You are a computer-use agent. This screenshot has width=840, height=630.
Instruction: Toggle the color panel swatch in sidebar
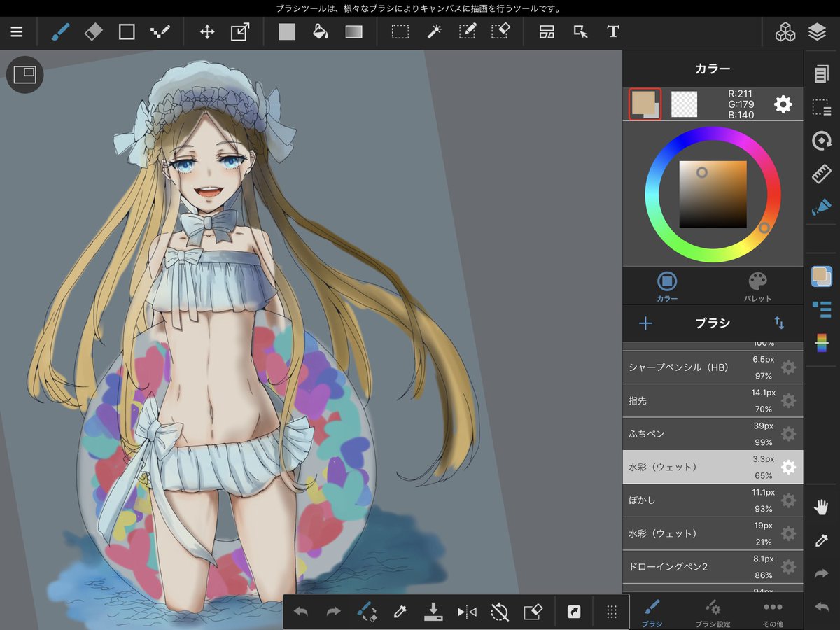(822, 276)
